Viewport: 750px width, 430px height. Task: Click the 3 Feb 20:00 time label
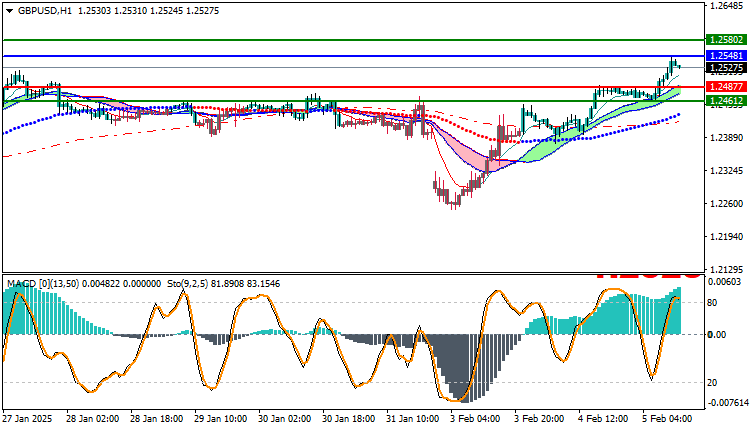[x=540, y=419]
